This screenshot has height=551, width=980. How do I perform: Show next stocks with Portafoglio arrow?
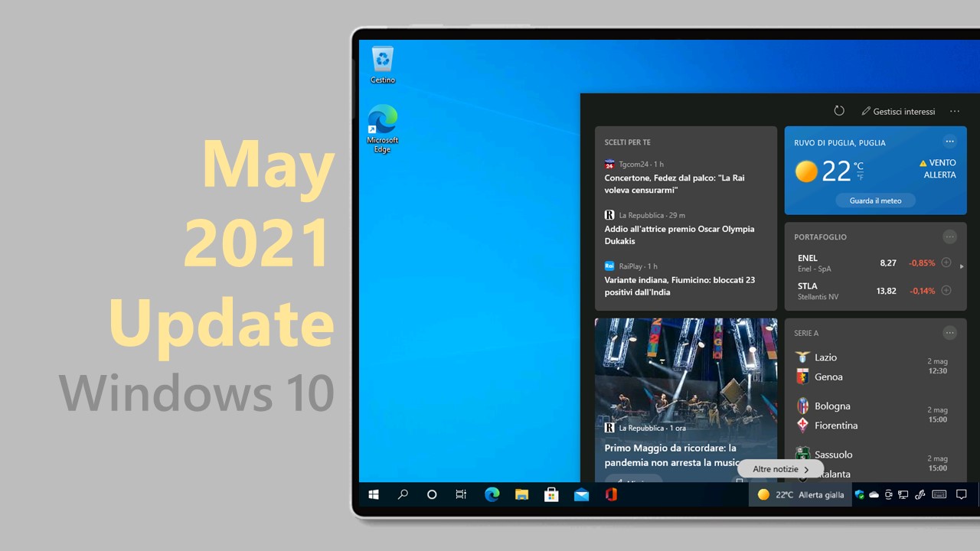tap(962, 266)
